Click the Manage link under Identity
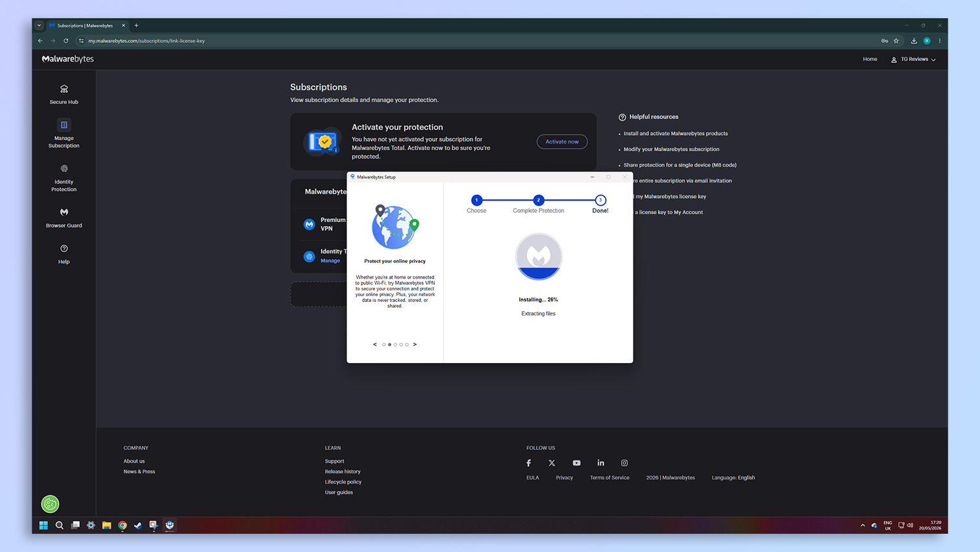980x552 pixels. pyautogui.click(x=330, y=260)
